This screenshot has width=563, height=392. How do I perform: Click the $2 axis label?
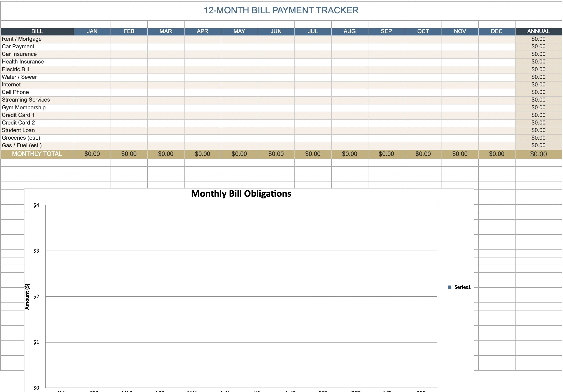[x=36, y=297]
